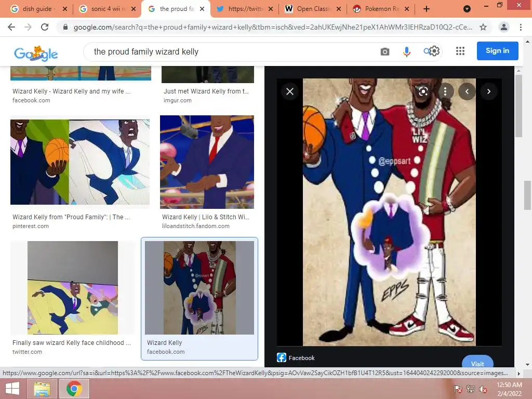Search by image using the camera icon
The image size is (532, 399).
tap(385, 51)
